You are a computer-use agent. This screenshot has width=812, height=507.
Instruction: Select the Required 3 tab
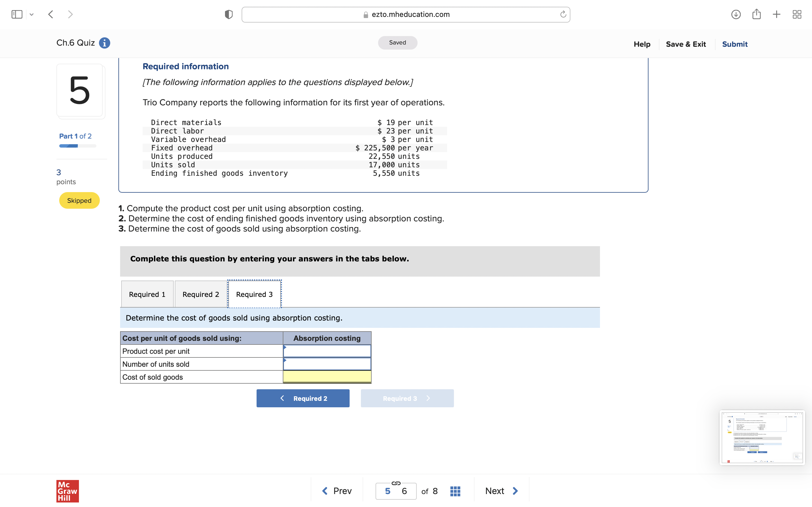pyautogui.click(x=254, y=294)
